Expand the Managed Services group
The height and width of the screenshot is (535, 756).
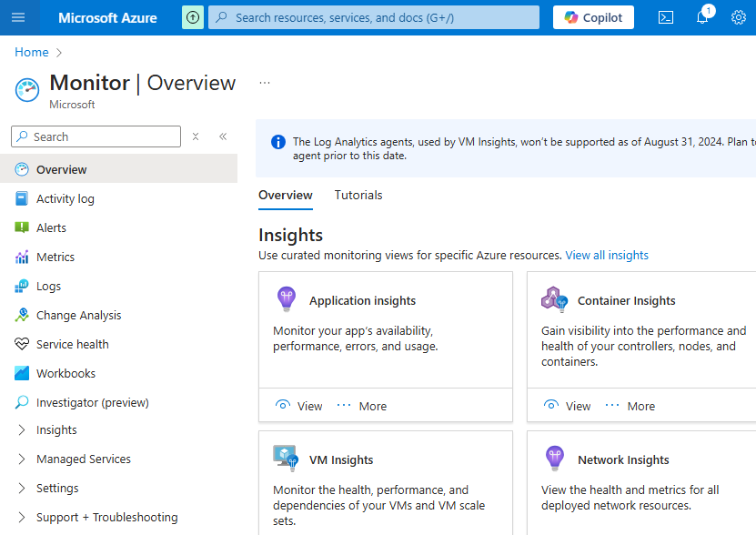click(22, 459)
